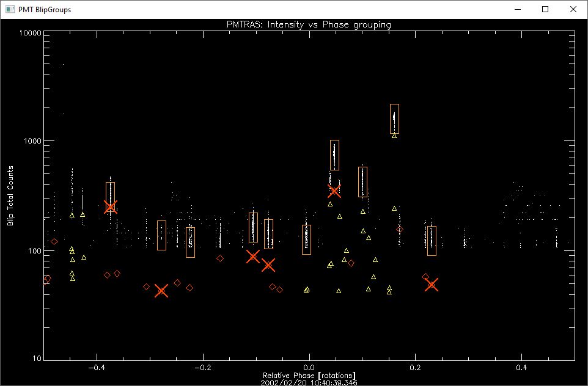Click the 'Relative Phase [rotations]' x-axis label
Screen dimensions: 588x386
(309, 375)
